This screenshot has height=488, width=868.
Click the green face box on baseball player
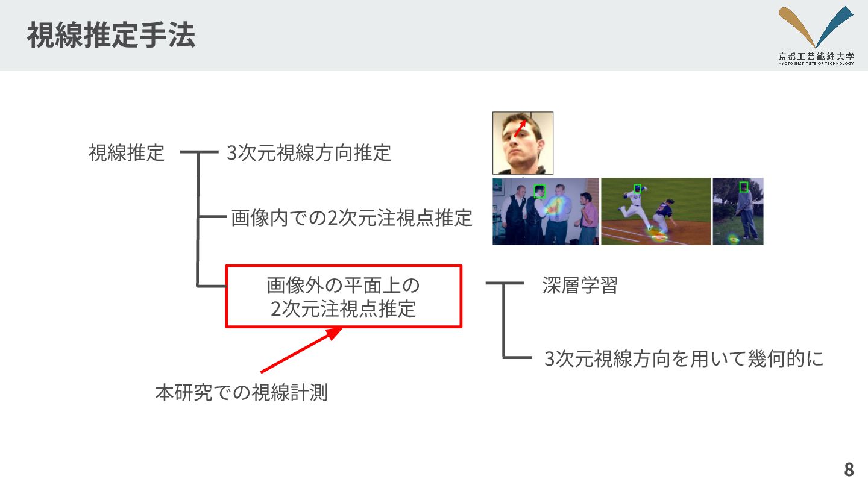click(637, 189)
